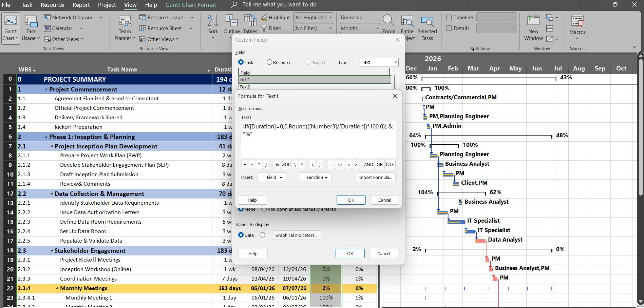The image size is (644, 308).
Task: Open the Insert Field dropdown
Action: tap(272, 177)
